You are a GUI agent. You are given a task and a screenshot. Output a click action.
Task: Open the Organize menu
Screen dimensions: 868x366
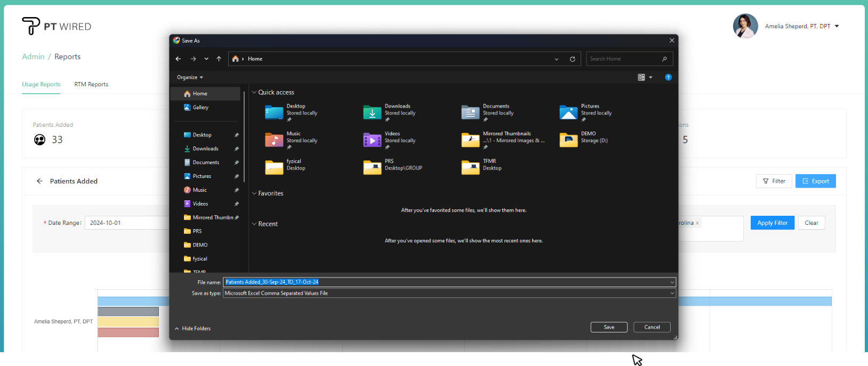[x=190, y=77]
